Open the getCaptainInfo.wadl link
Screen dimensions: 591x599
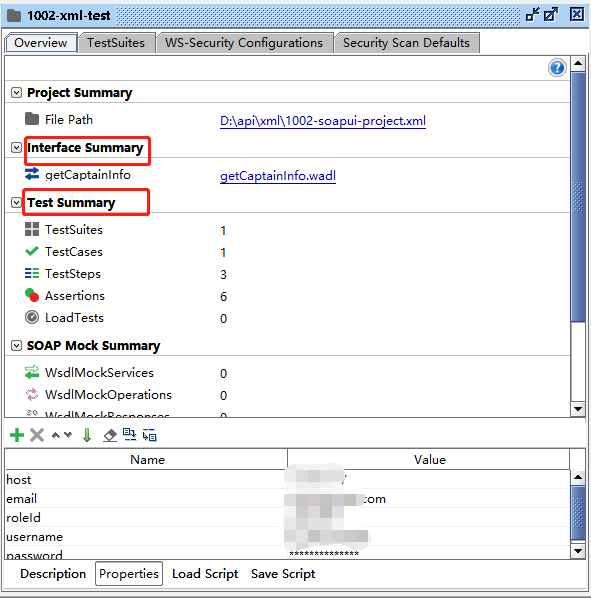278,176
